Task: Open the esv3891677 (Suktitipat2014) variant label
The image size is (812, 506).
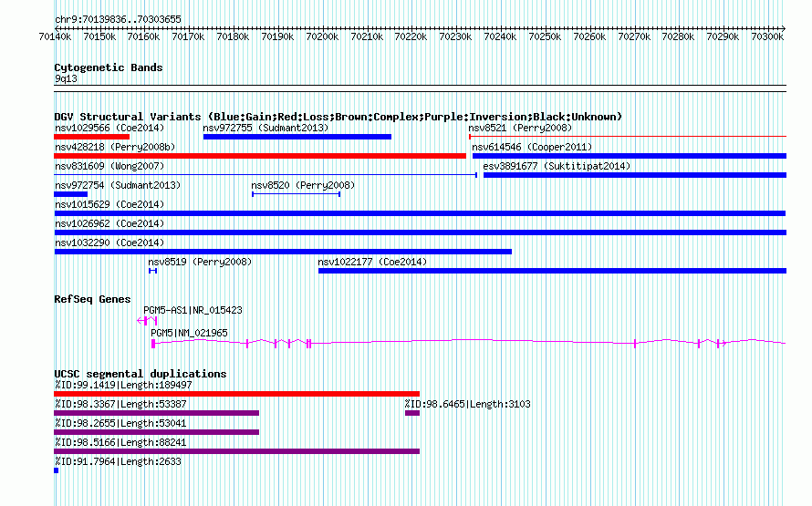Action: (557, 166)
